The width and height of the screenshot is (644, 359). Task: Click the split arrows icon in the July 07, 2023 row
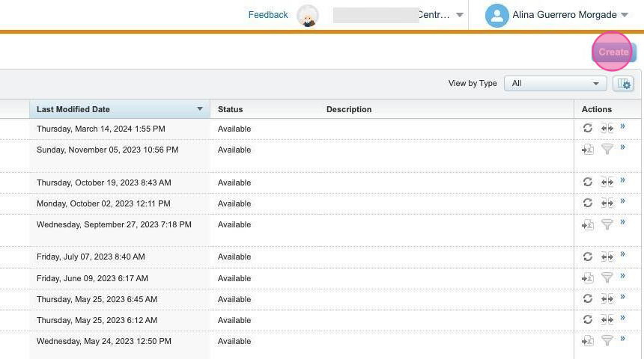(607, 257)
